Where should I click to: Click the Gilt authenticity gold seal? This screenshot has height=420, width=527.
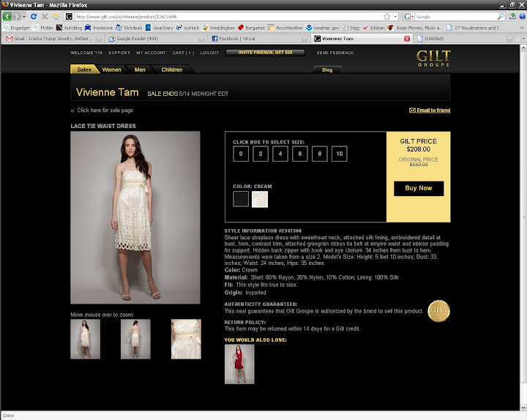(x=438, y=311)
